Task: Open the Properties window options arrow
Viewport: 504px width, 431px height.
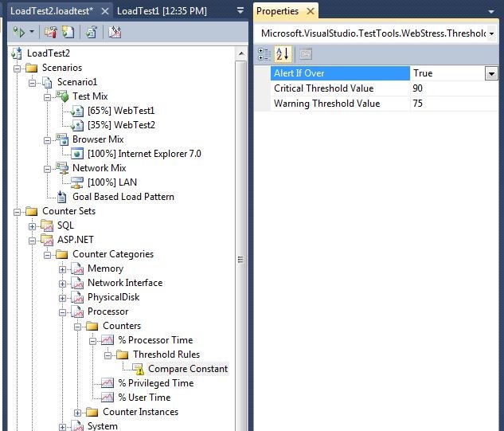Action: pos(490,12)
